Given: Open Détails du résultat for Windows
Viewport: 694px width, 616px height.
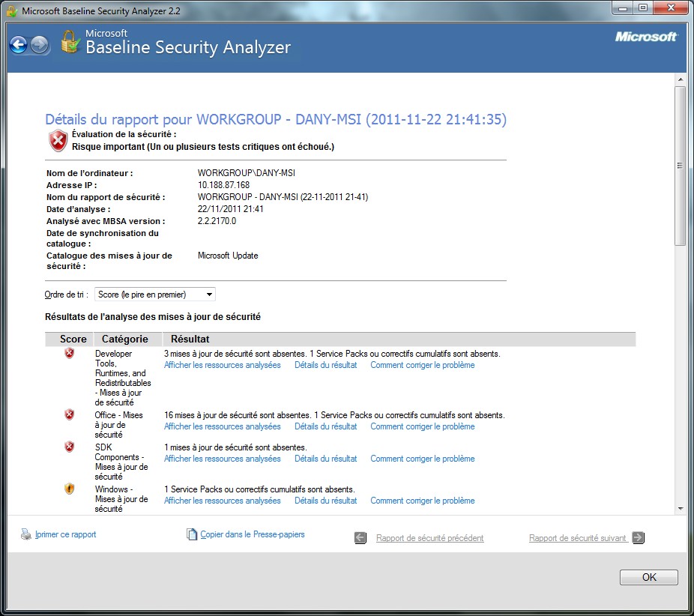Looking at the screenshot, I should (x=326, y=501).
